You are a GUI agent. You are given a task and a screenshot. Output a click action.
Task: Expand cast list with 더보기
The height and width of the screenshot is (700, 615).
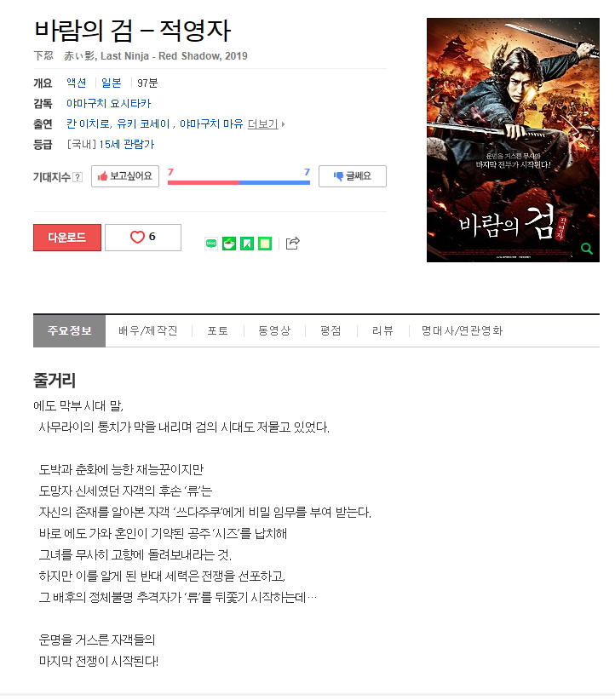point(266,124)
